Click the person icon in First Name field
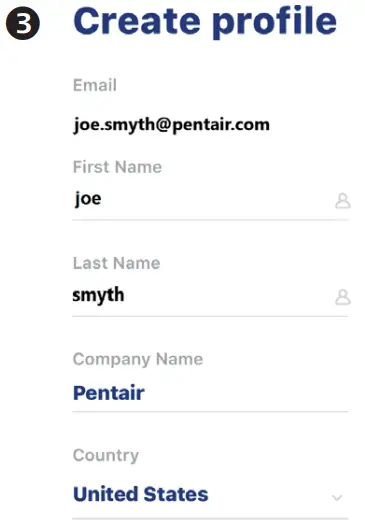Image resolution: width=365 pixels, height=527 pixels. 343,201
